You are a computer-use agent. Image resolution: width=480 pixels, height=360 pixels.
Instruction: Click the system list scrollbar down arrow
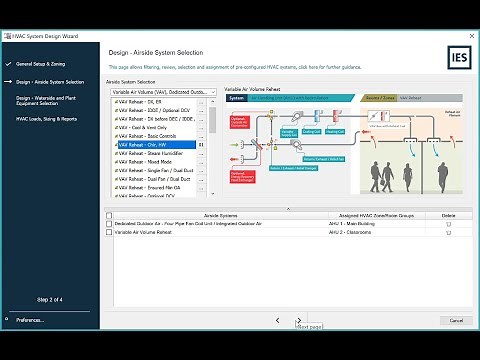click(213, 194)
